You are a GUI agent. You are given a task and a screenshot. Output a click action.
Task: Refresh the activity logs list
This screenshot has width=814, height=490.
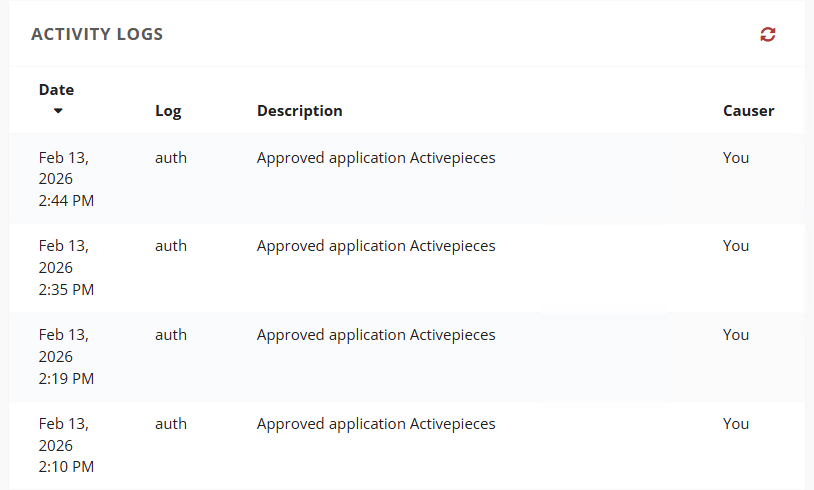point(767,35)
